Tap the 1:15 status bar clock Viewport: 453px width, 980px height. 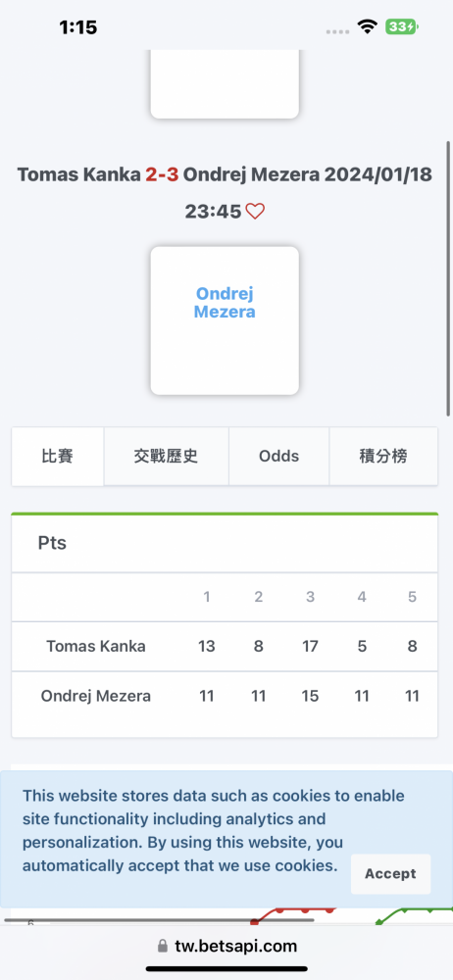click(x=78, y=26)
